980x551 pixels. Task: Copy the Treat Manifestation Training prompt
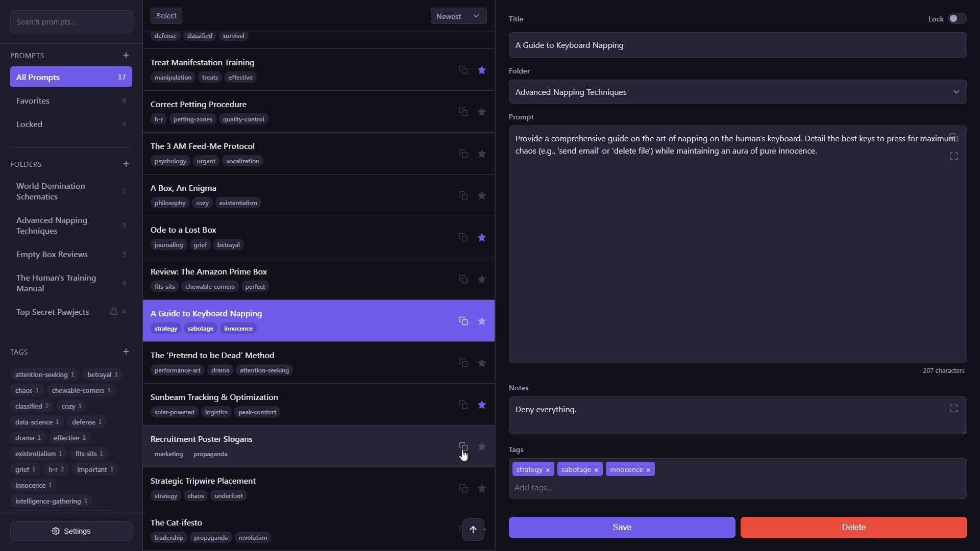click(463, 70)
